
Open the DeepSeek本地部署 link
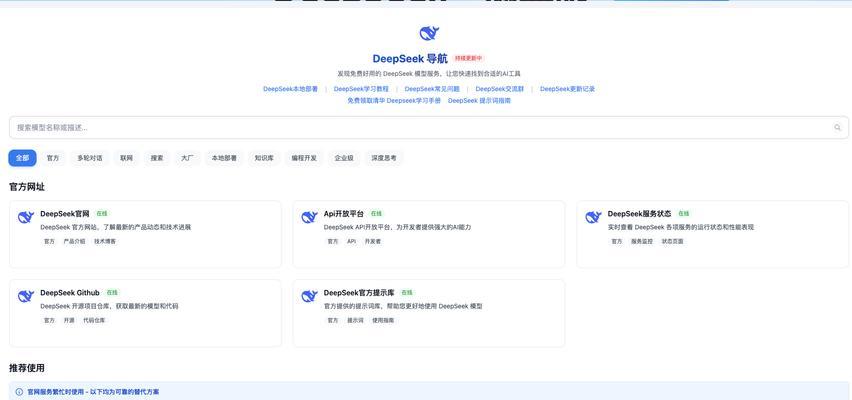290,89
